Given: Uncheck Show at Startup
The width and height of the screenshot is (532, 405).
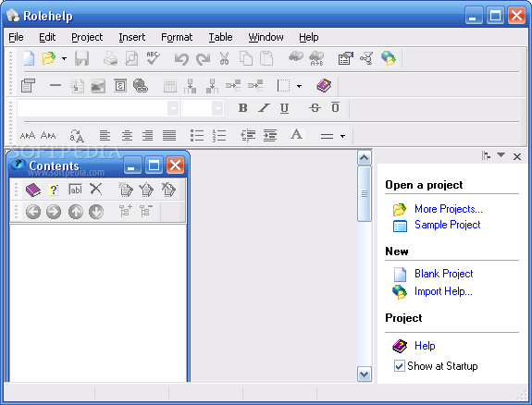Looking at the screenshot, I should tap(400, 366).
